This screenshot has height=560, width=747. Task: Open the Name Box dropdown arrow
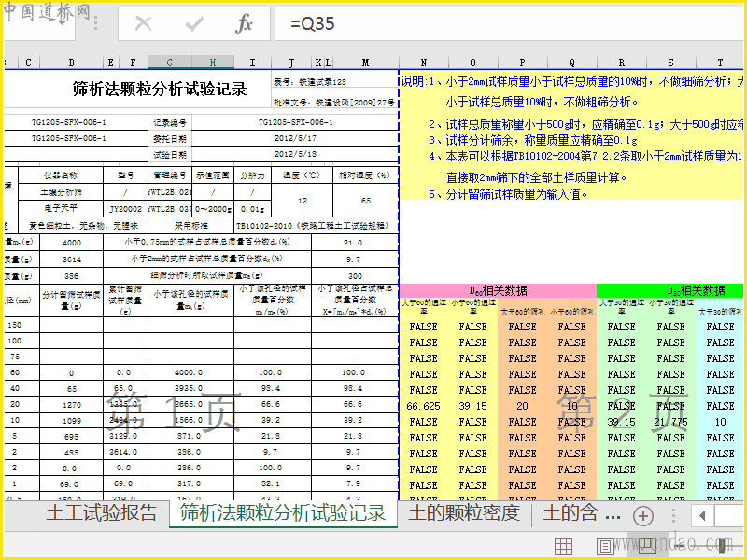[62, 22]
